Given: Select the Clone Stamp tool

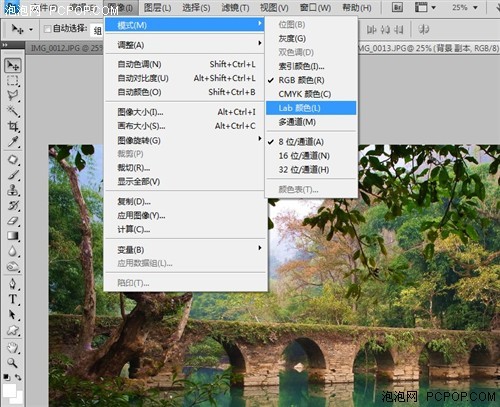Looking at the screenshot, I should click(13, 190).
